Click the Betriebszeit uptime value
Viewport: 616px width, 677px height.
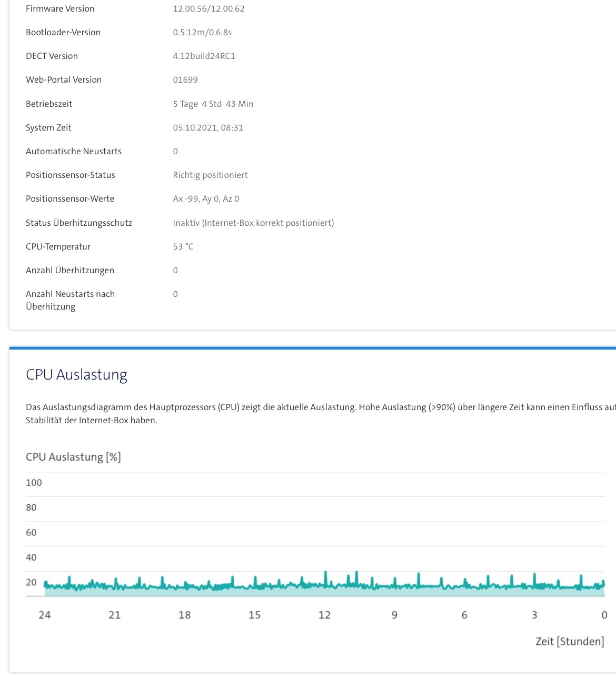point(213,104)
